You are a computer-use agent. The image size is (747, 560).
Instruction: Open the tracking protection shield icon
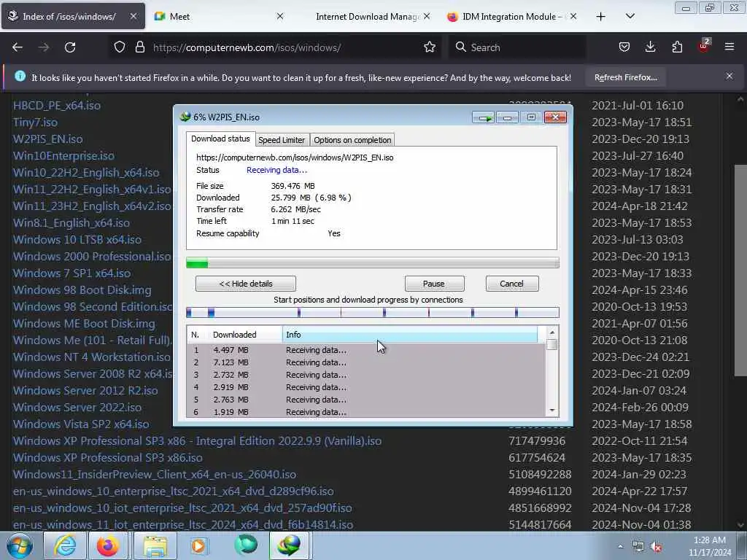(x=120, y=47)
